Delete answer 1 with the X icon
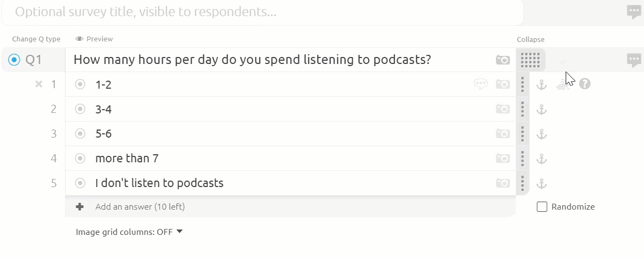Viewport: 644px width, 258px height. coord(39,84)
